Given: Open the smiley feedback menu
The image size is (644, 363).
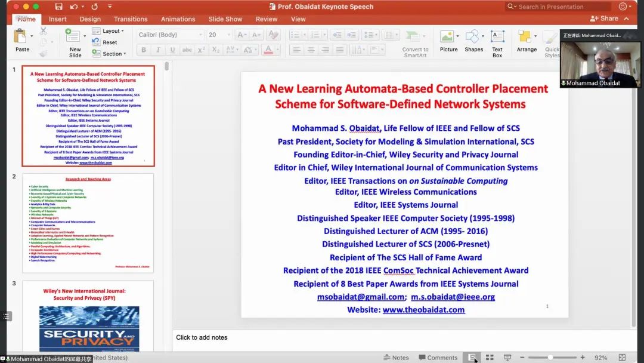Looking at the screenshot, I should tap(625, 7).
